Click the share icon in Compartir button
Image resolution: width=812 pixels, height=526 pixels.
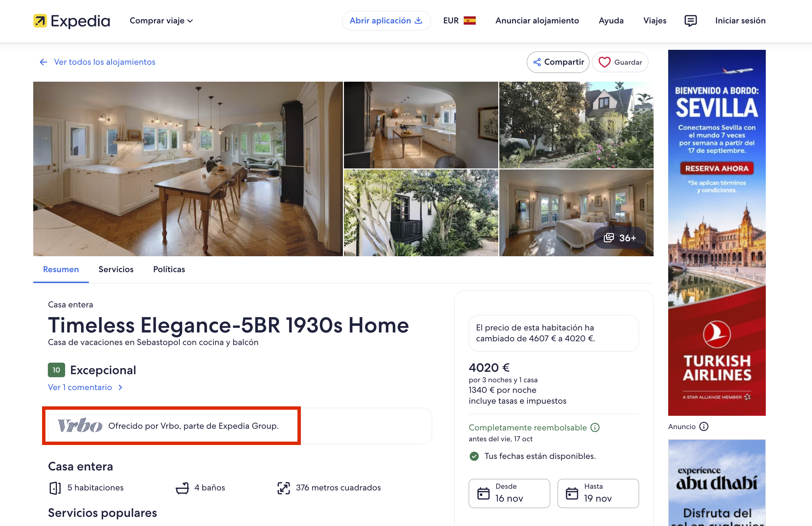coord(537,62)
